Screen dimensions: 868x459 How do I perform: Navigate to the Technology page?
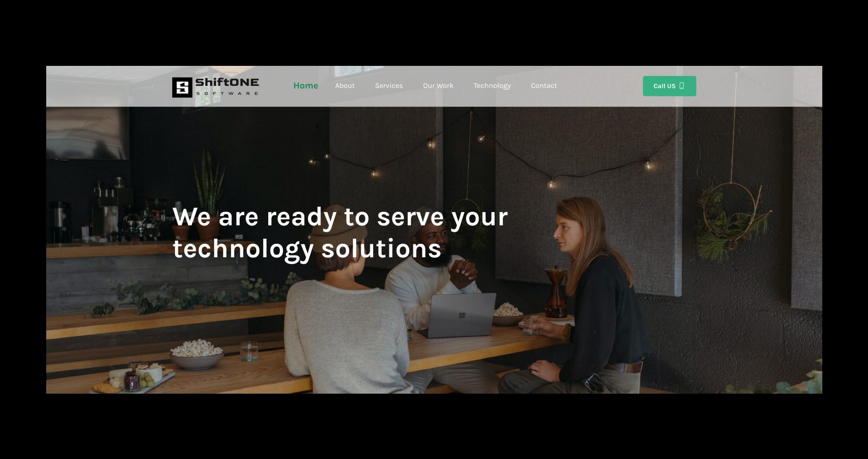(492, 86)
